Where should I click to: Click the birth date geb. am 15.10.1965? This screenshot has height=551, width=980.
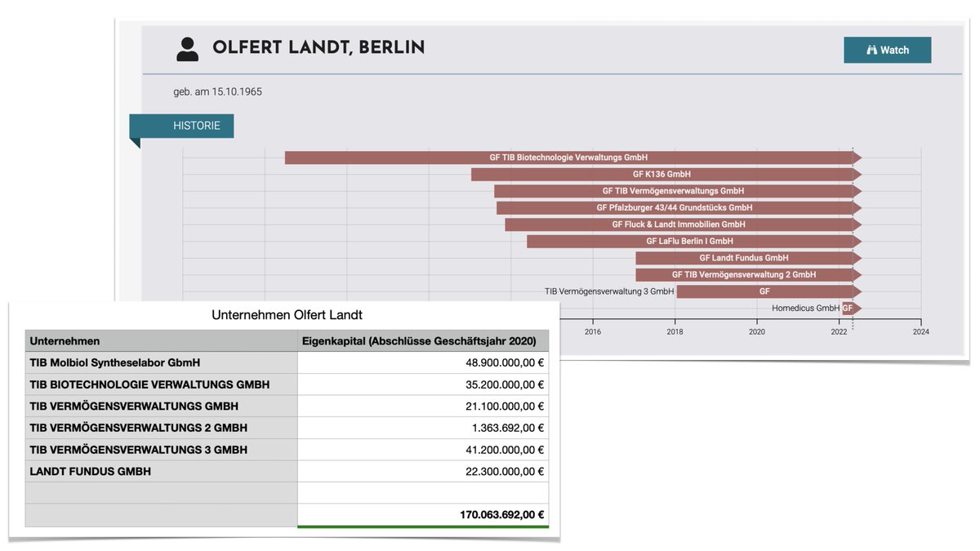click(x=217, y=91)
